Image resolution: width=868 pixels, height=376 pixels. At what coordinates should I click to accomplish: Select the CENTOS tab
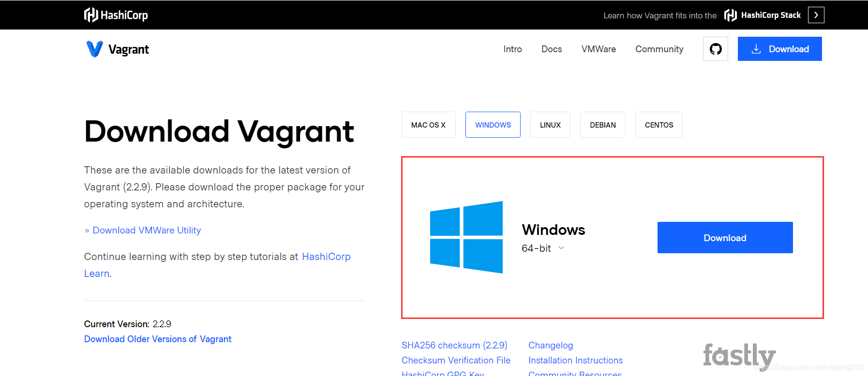point(658,125)
